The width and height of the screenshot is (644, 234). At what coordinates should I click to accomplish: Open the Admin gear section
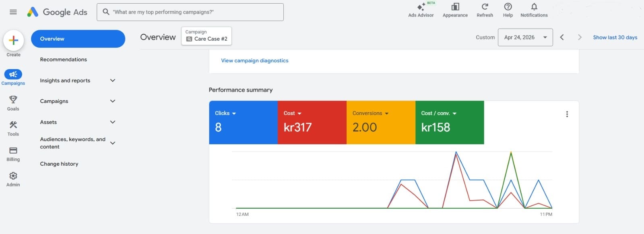(13, 179)
